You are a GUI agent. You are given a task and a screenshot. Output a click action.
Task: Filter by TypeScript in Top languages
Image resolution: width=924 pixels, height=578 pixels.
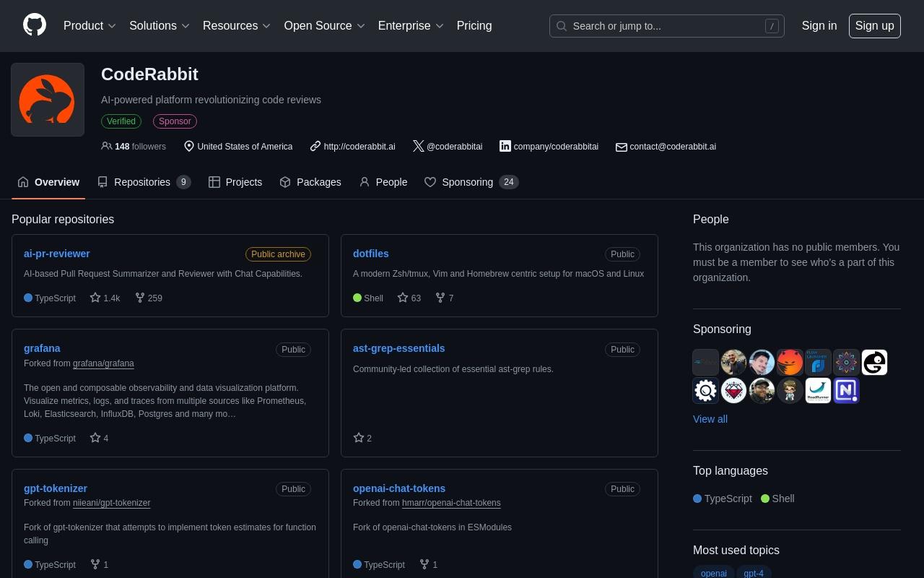(723, 499)
